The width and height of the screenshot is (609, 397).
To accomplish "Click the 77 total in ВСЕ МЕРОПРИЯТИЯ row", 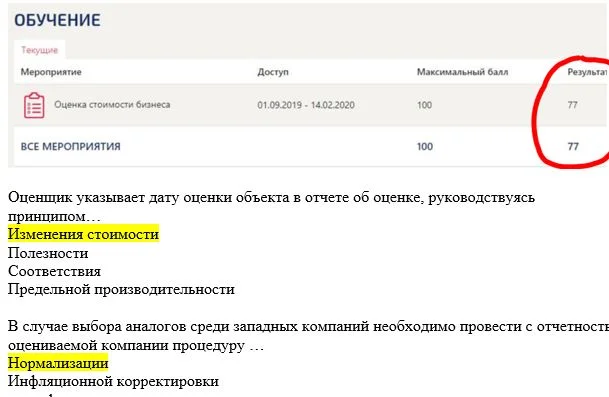I will pos(573,146).
